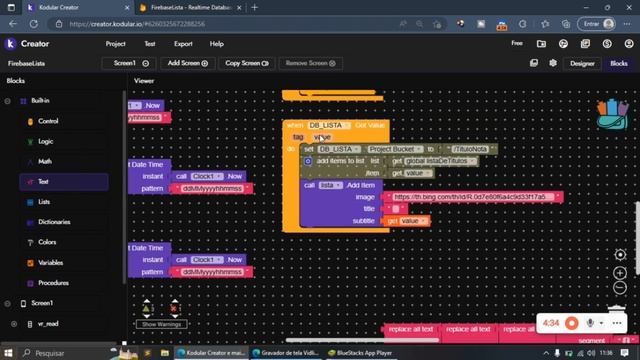Viewport: 640px width, 360px height.
Task: Open the account profile icon in Kodular header
Action: 629,44
